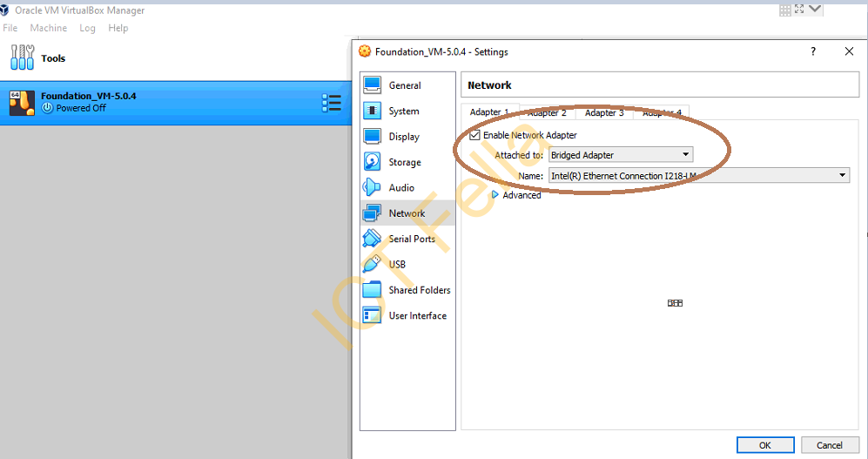The height and width of the screenshot is (459, 868).
Task: Click the Tools icon in VirtualBox Manager
Action: (x=22, y=57)
